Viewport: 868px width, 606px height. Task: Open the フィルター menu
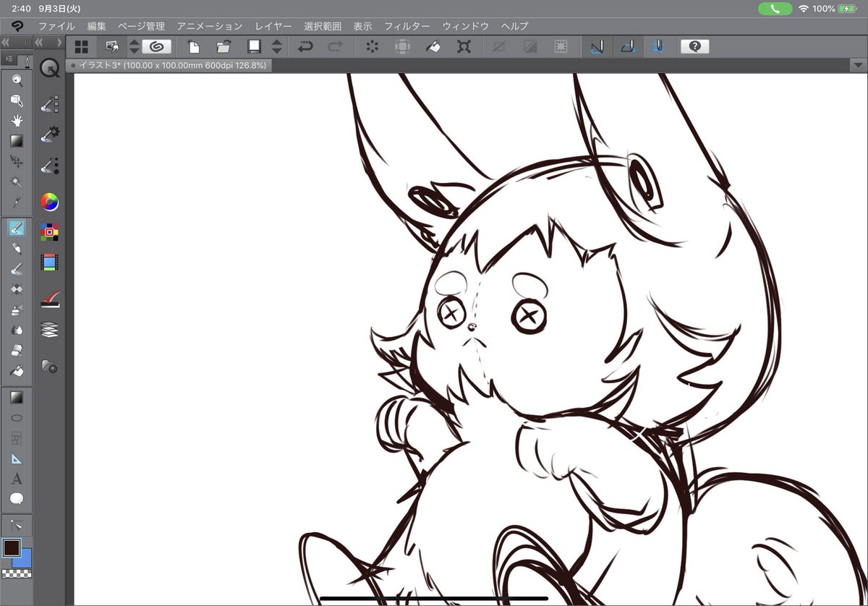coord(407,26)
